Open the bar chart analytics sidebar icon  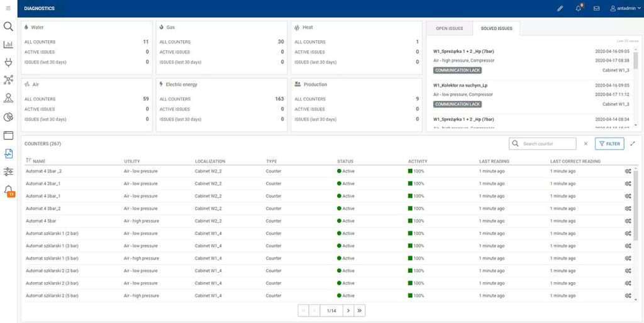tap(8, 45)
